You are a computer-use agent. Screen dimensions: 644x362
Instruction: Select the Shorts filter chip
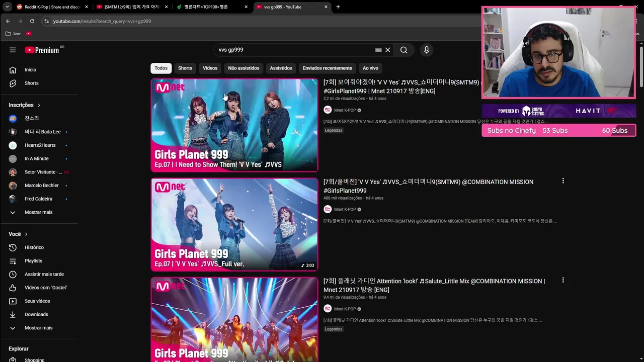185,68
